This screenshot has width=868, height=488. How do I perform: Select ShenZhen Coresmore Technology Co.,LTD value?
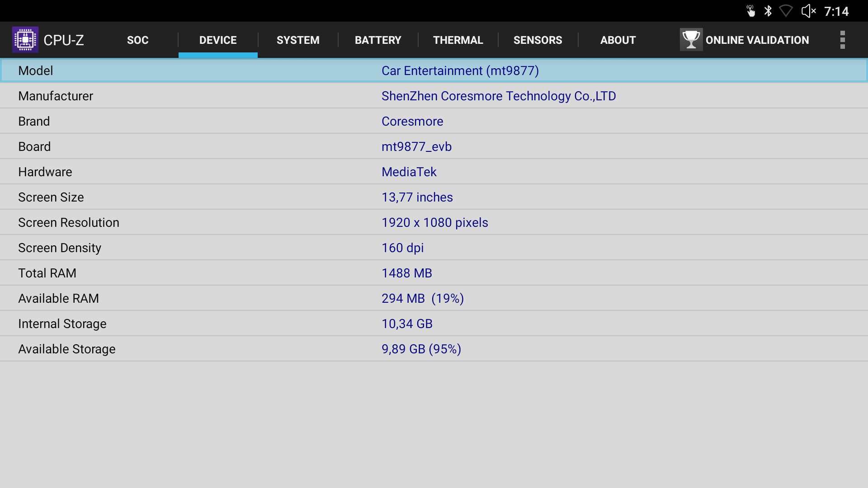pos(499,96)
